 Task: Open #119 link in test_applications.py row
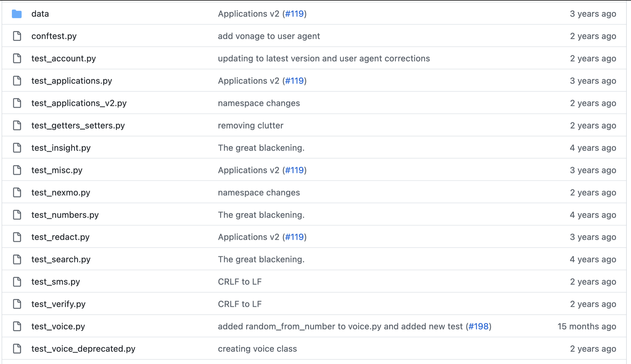point(294,81)
